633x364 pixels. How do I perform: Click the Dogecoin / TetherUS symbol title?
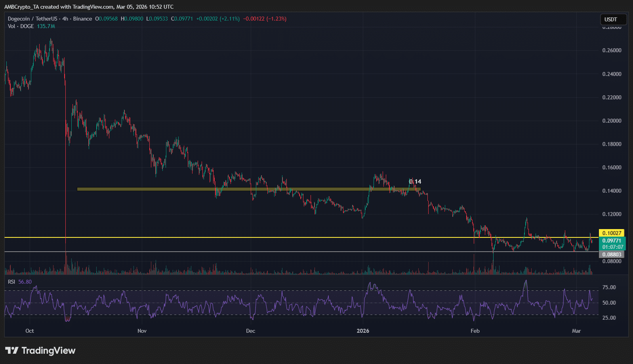[33, 19]
